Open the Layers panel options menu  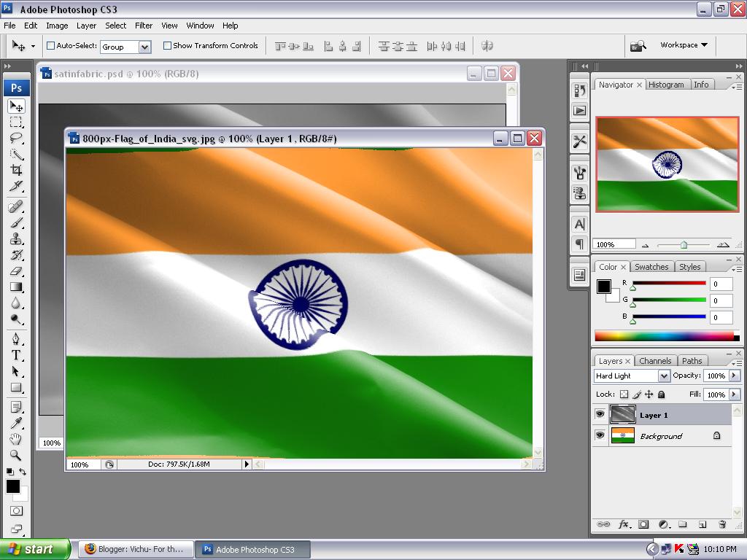737,363
